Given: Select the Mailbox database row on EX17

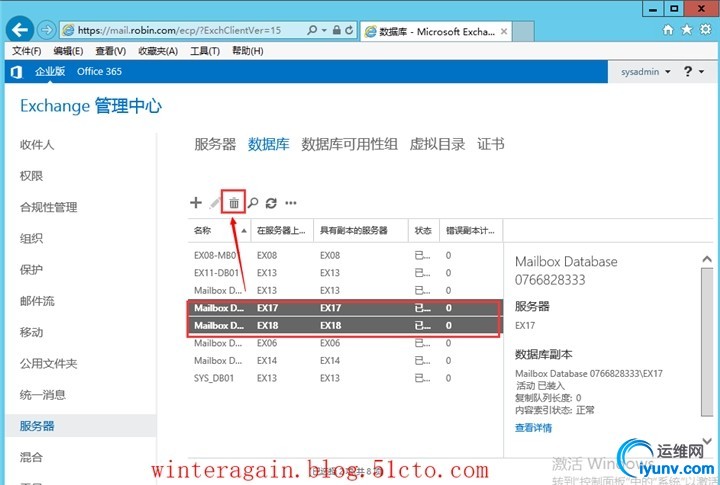Looking at the screenshot, I should (345, 308).
